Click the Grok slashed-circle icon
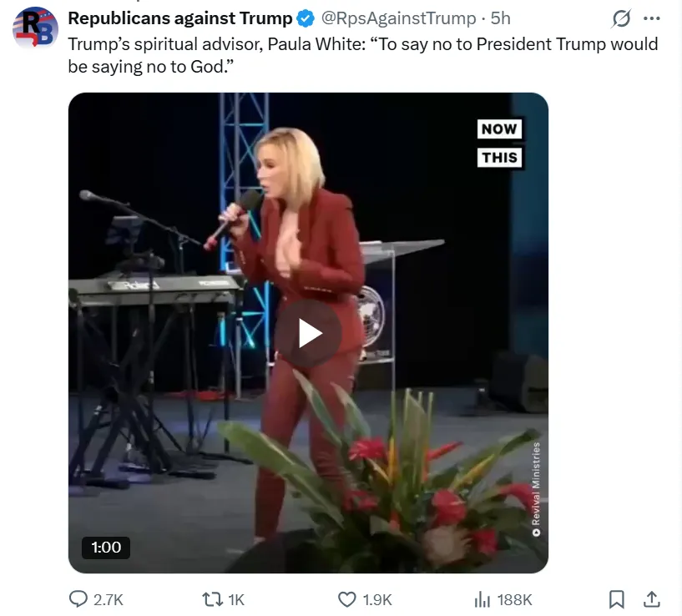682x616 pixels. pos(621,18)
